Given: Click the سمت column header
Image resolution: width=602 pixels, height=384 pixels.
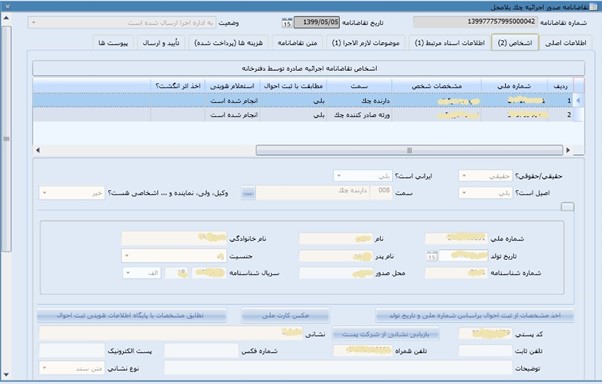Looking at the screenshot, I should [359, 86].
